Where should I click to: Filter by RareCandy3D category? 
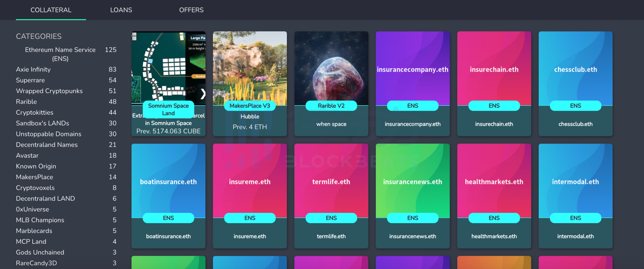tap(66, 263)
